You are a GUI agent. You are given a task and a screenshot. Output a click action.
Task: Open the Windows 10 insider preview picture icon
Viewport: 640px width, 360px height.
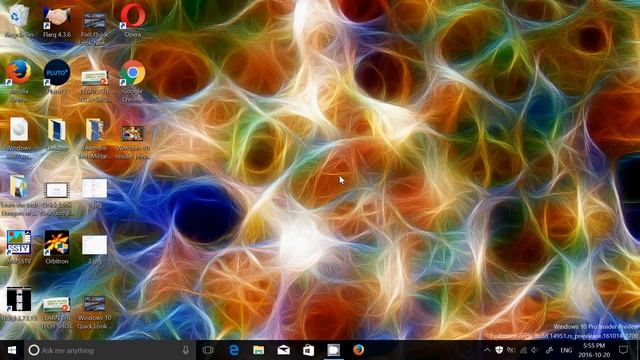[133, 141]
